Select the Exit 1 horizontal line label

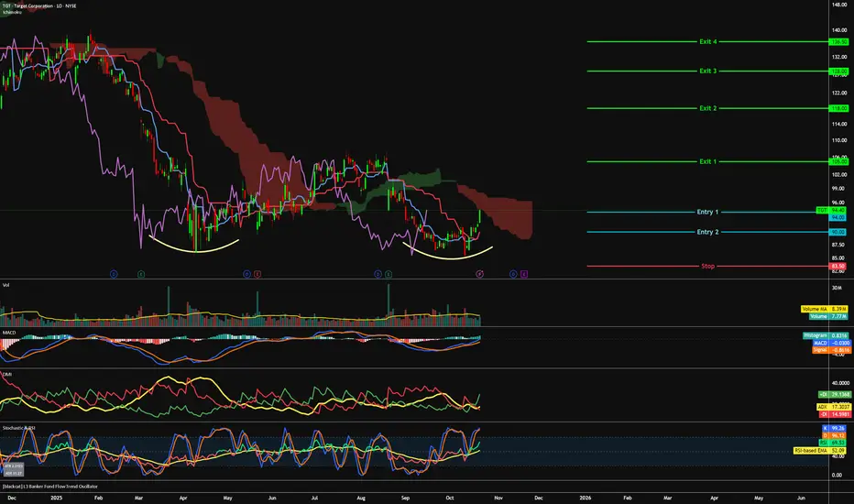click(708, 161)
